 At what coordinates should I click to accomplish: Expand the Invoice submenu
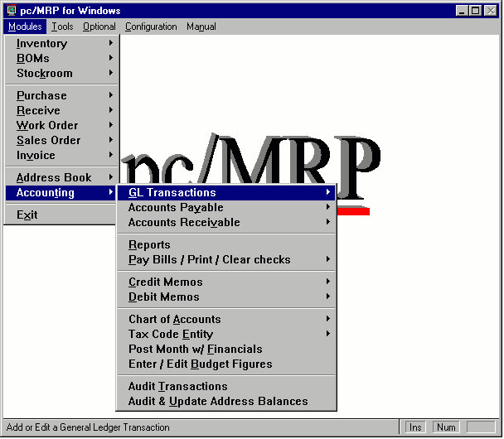click(x=61, y=155)
